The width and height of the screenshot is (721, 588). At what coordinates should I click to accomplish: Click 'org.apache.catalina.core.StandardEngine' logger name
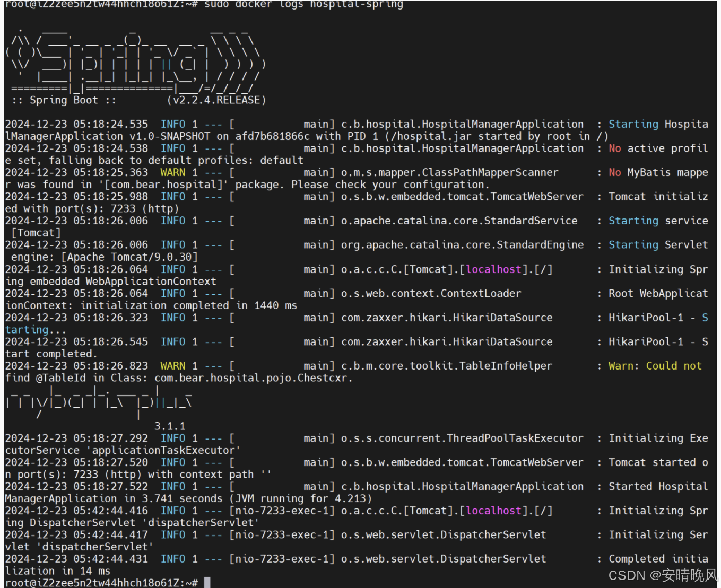[462, 245]
